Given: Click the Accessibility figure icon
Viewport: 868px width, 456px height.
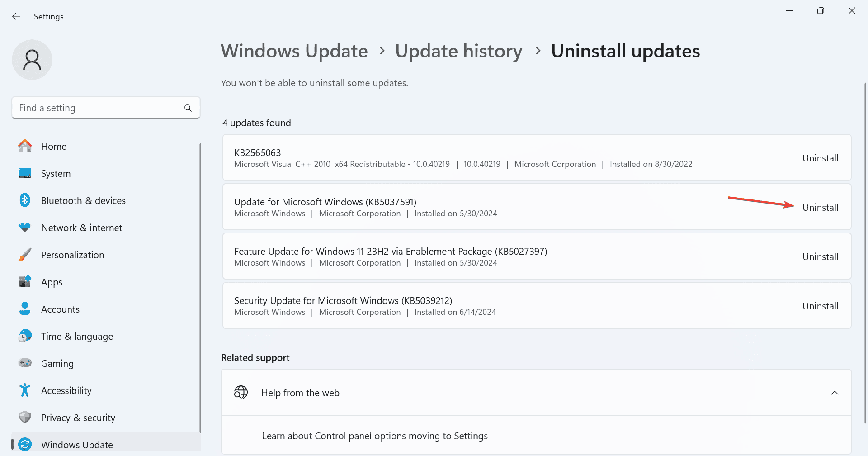Looking at the screenshot, I should (x=25, y=390).
